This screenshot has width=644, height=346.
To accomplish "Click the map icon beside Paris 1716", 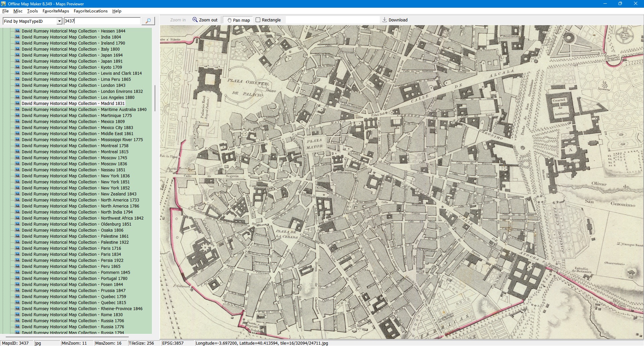I will (x=17, y=248).
